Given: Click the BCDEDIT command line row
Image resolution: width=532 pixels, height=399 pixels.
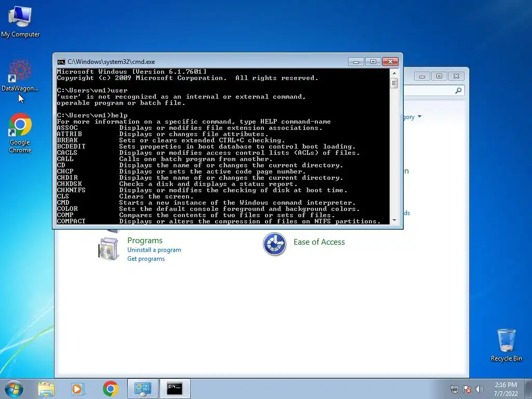Looking at the screenshot, I should click(206, 147).
